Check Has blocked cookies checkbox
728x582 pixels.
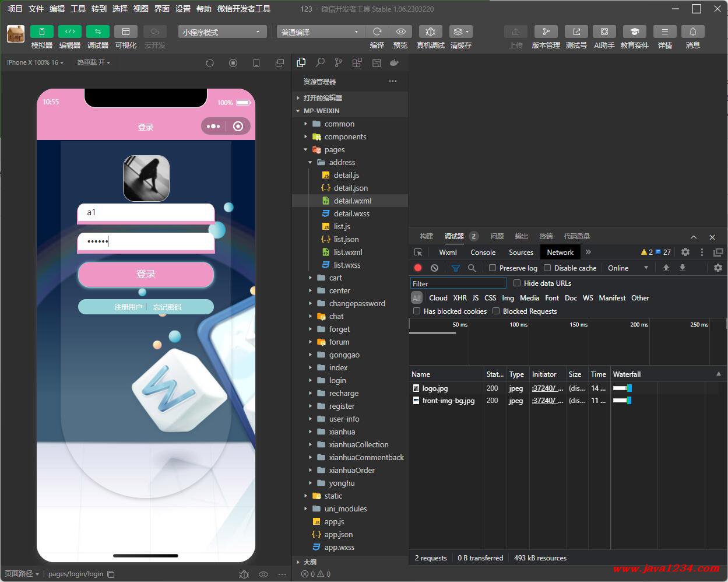point(417,311)
